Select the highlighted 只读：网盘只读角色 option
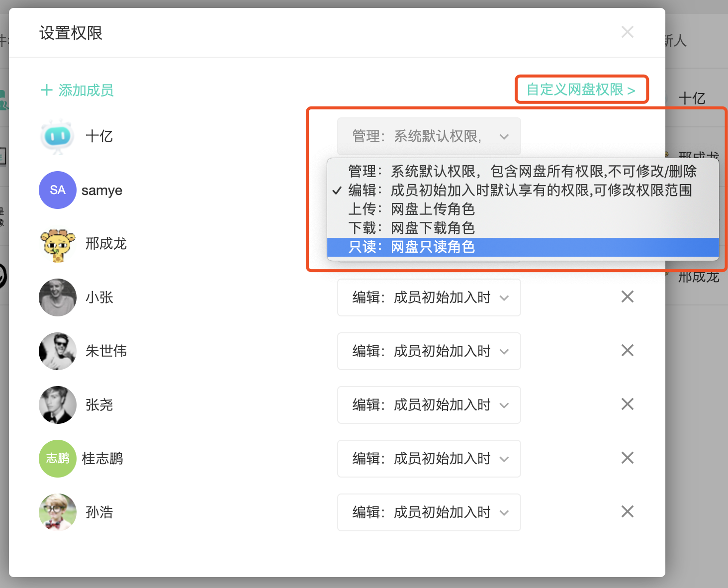This screenshot has height=588, width=728. 523,247
